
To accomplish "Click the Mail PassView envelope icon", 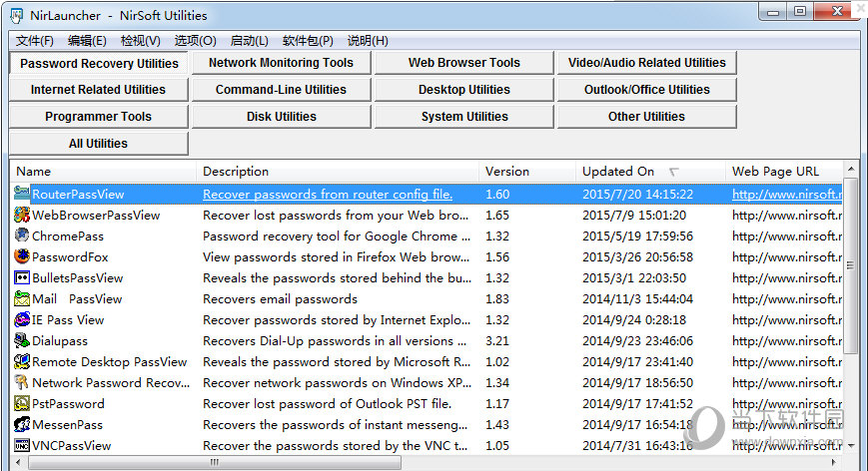I will [x=22, y=298].
